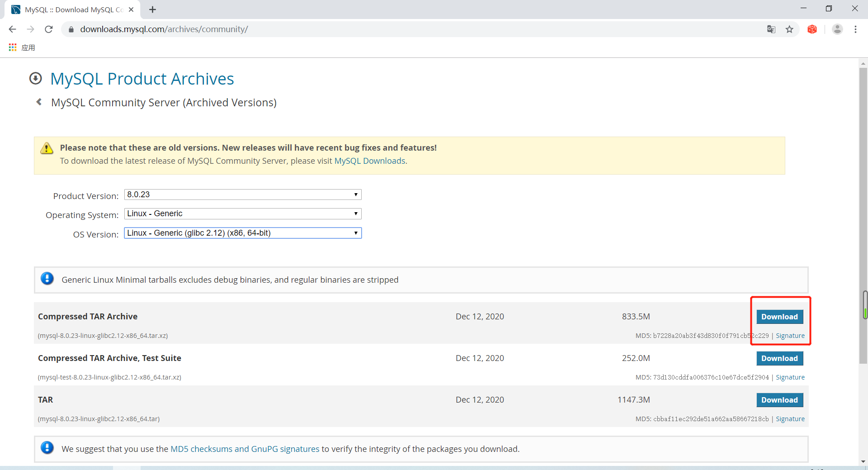868x470 pixels.
Task: Open Signature link for TAR package
Action: click(x=790, y=419)
